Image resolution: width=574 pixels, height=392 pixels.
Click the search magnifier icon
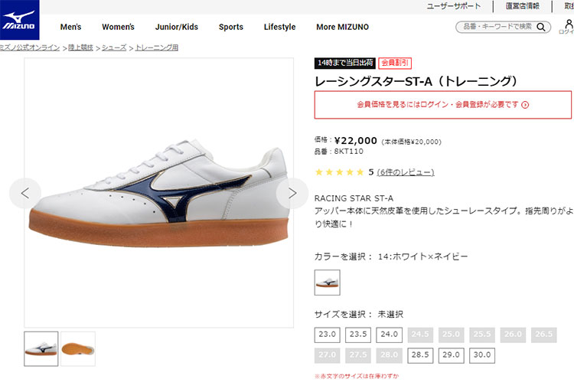542,27
